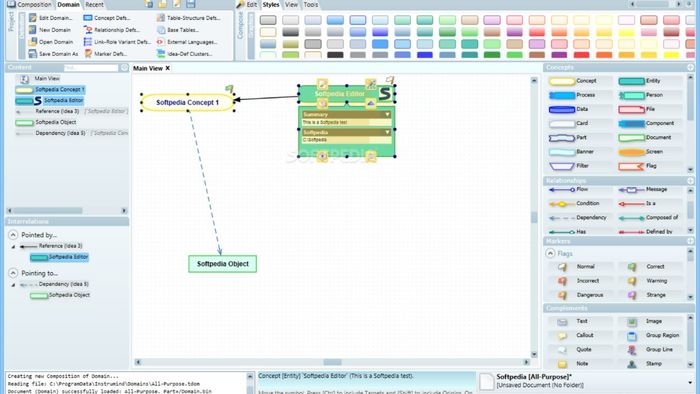Select Softpedia Object in Content list
Viewport: 700px width, 394px height.
(46, 122)
